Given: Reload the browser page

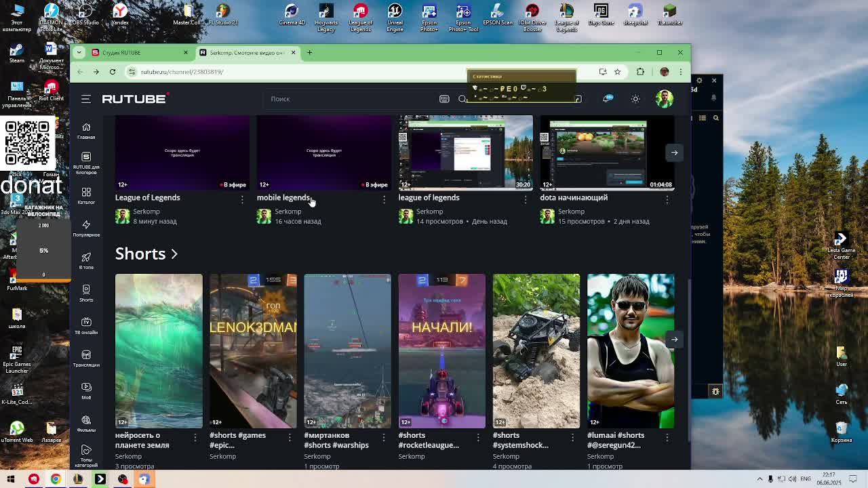Looking at the screenshot, I should 113,72.
